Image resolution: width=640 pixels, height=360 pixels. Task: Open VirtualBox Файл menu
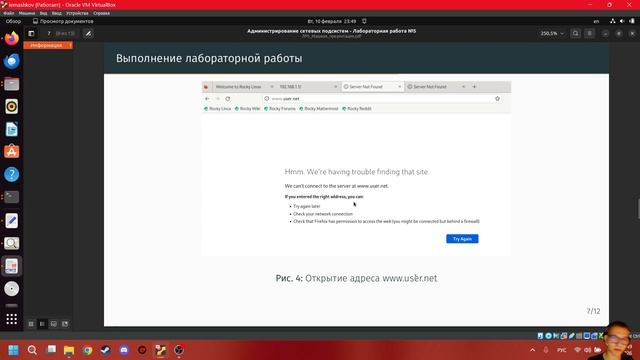[x=9, y=13]
